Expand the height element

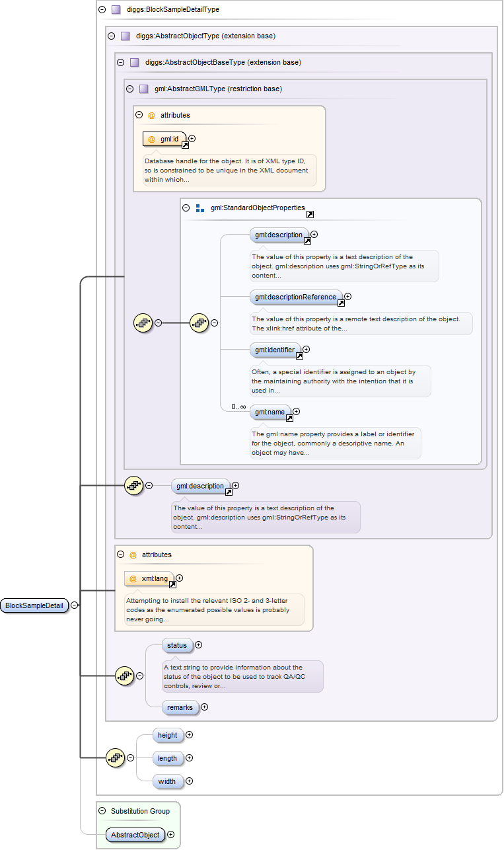pos(189,735)
